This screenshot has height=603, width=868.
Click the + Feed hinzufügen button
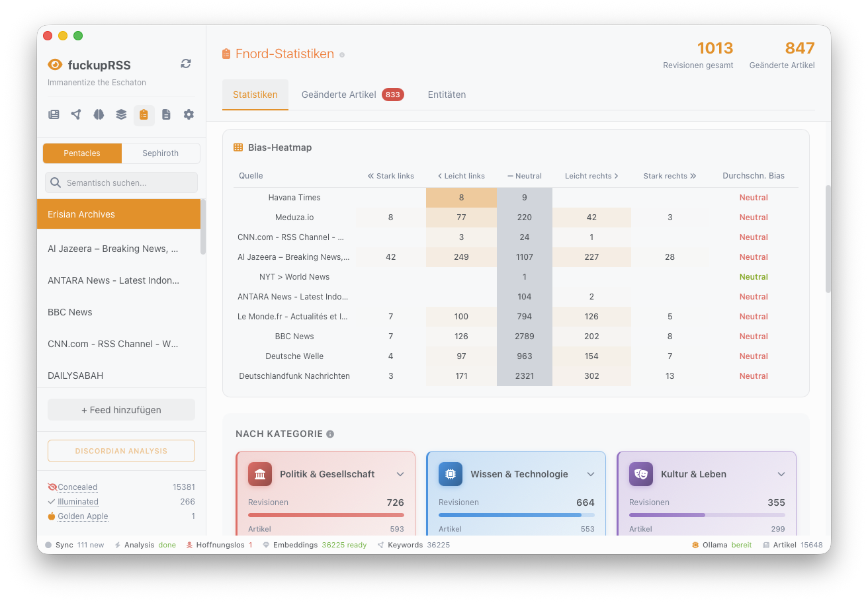point(121,410)
